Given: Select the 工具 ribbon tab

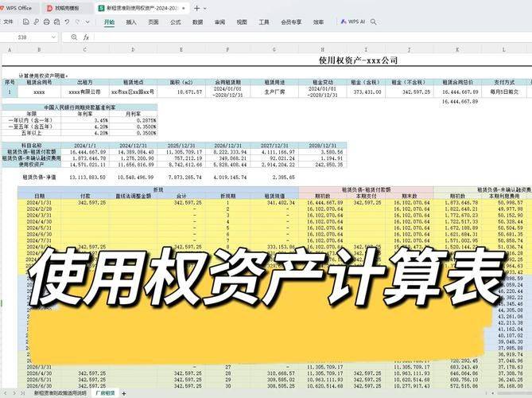Looking at the screenshot, I should (x=264, y=22).
